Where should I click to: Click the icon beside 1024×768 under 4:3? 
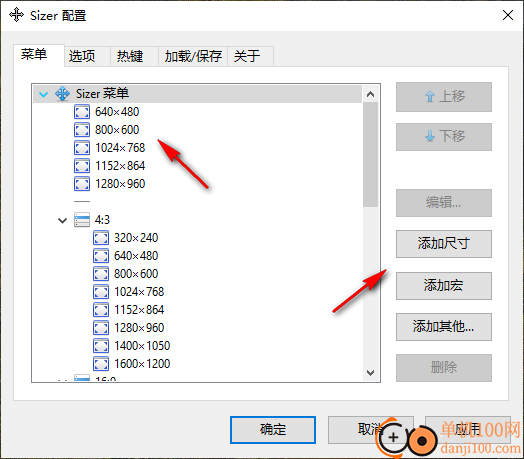(x=101, y=292)
